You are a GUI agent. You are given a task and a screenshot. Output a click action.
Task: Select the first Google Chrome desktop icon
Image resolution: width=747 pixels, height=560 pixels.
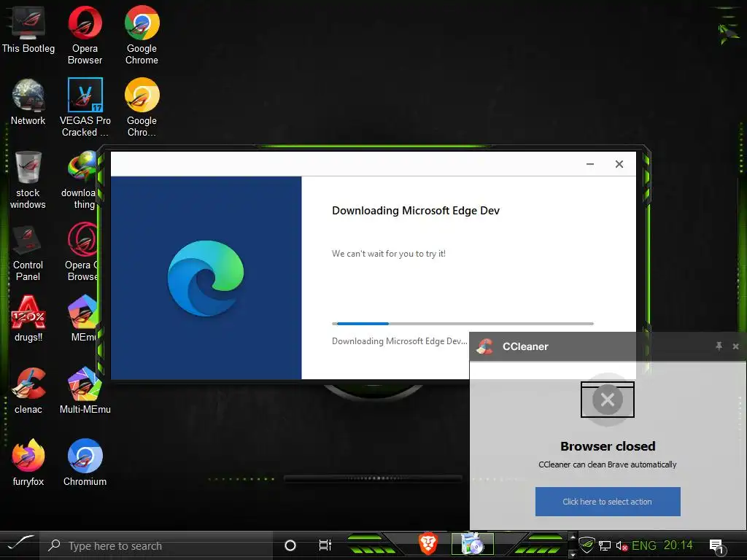click(x=142, y=35)
